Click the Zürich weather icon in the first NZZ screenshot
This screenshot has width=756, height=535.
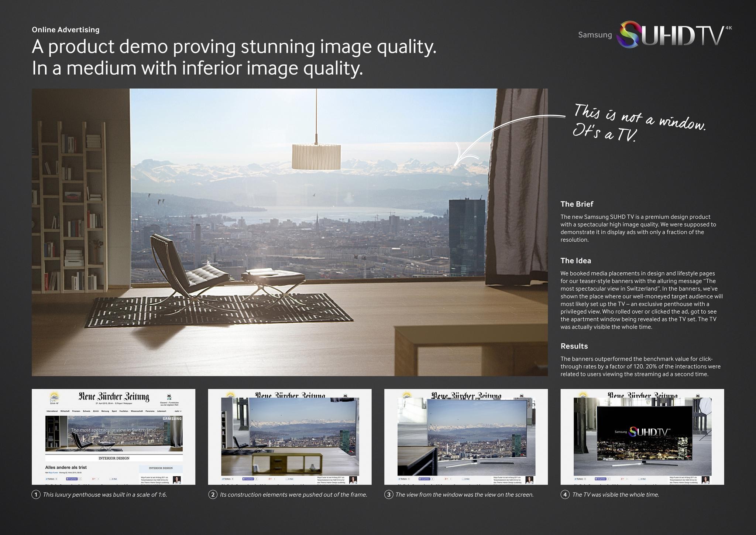(x=54, y=396)
